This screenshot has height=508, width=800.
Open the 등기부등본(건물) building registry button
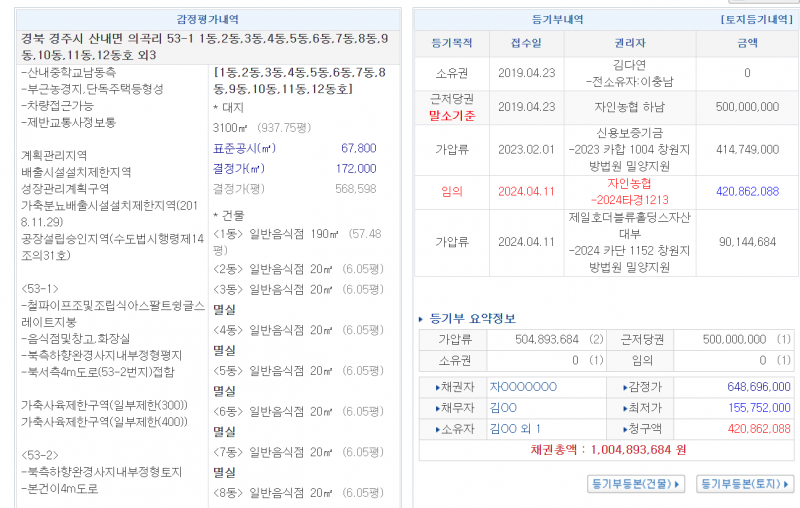[636, 484]
